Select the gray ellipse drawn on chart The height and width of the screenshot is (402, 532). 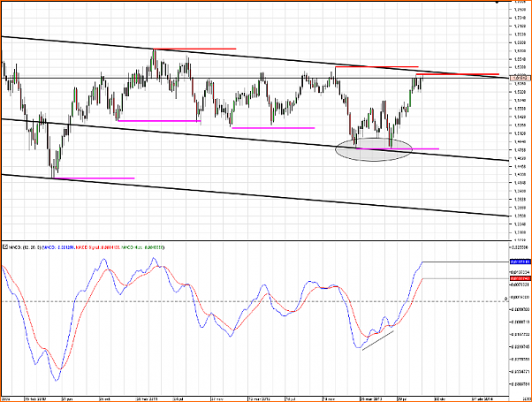click(374, 149)
